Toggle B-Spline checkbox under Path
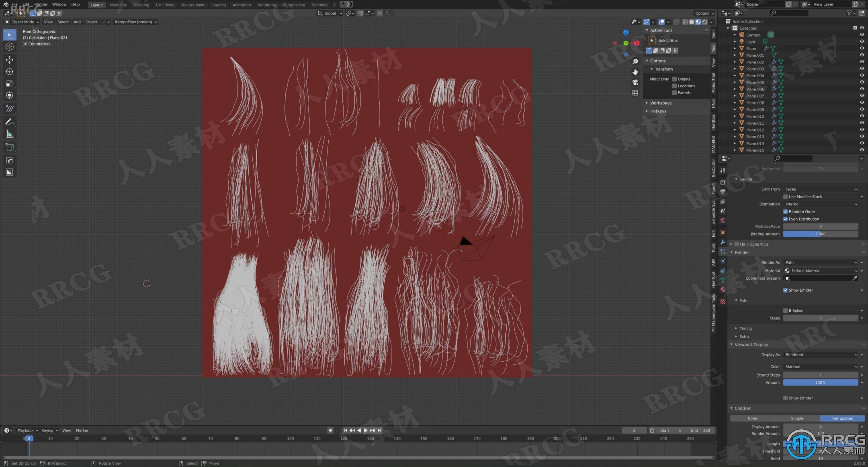Screen dimensions: 868x467 785,310
